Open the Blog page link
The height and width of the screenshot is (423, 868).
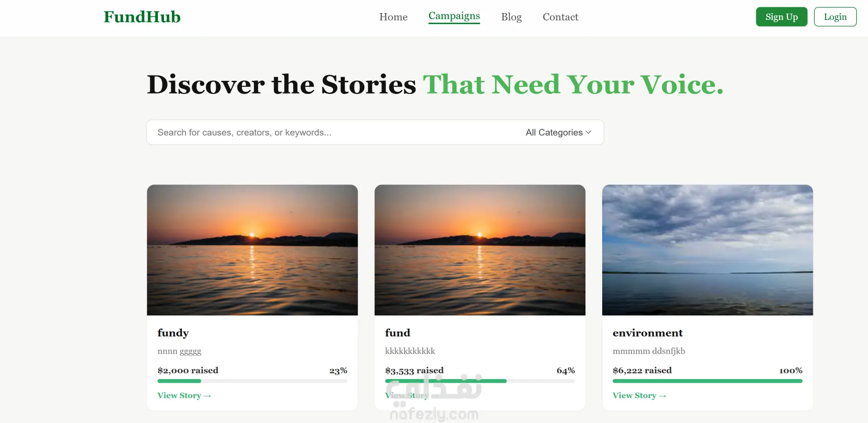click(x=511, y=17)
